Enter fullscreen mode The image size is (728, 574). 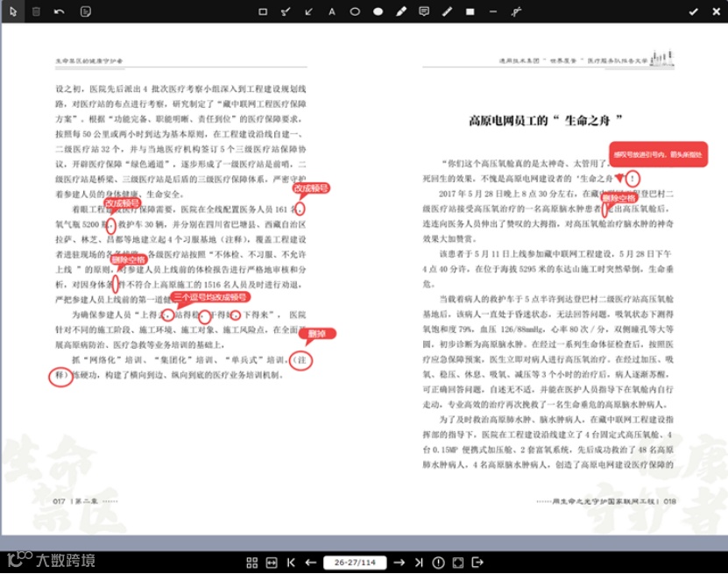pos(458,563)
